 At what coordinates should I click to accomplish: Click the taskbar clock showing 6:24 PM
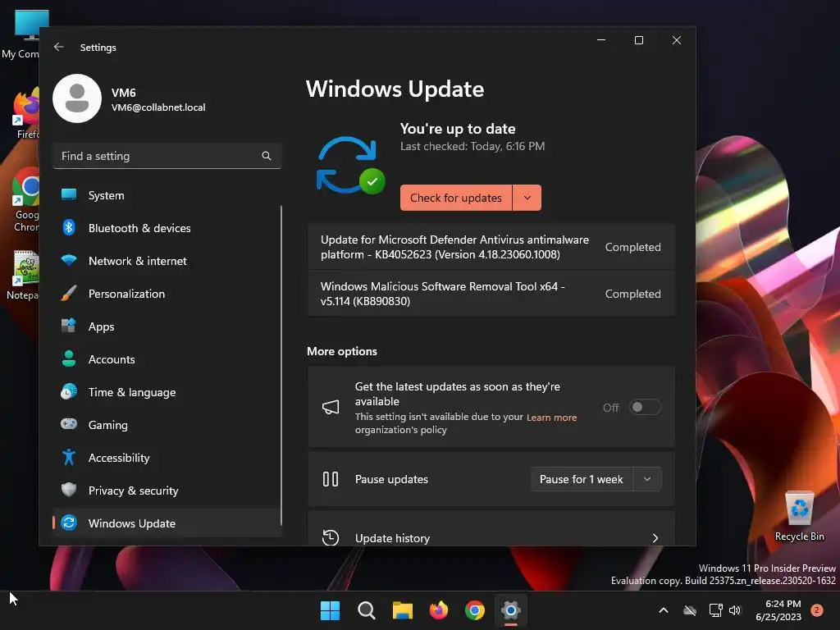(778, 610)
